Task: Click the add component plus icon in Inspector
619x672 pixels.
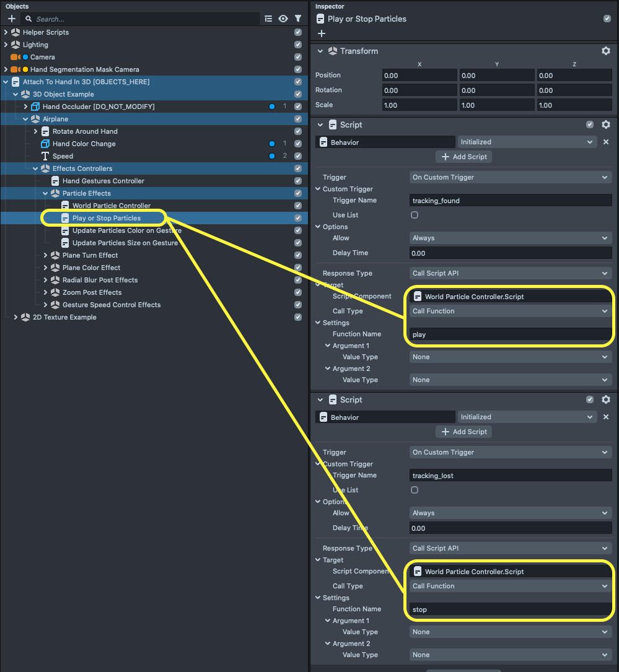Action: [x=321, y=33]
